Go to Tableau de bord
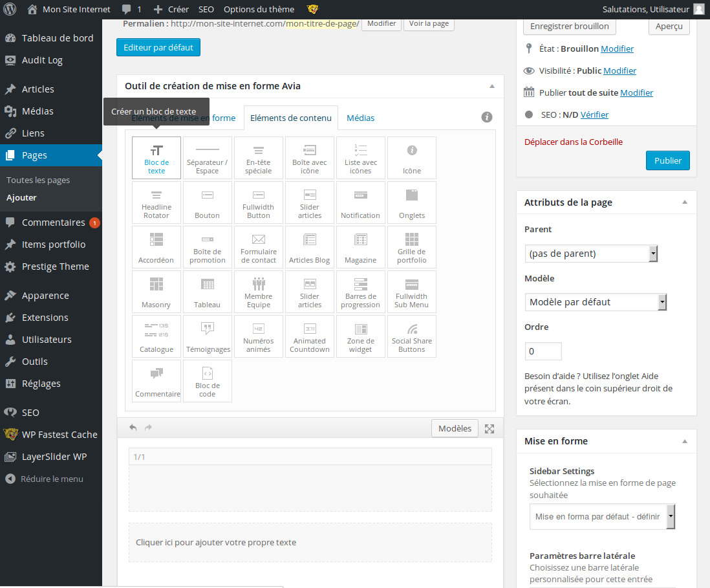This screenshot has height=588, width=710. pyautogui.click(x=50, y=38)
